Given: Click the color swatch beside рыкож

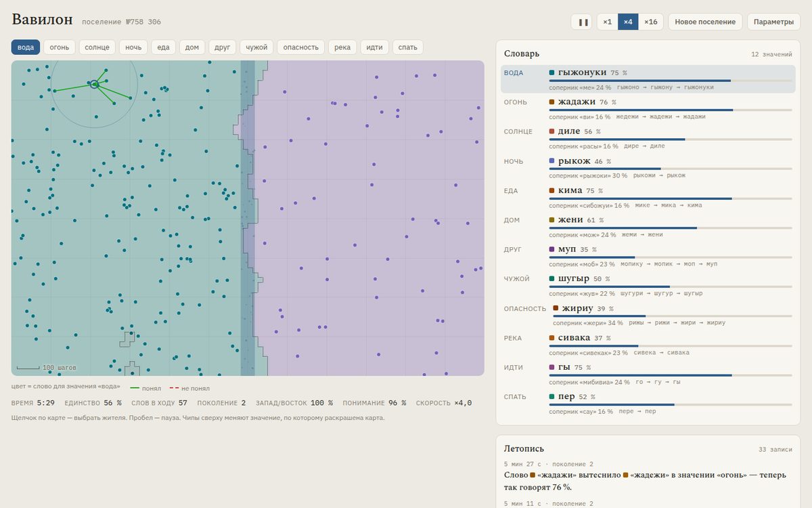Looking at the screenshot, I should [552, 161].
